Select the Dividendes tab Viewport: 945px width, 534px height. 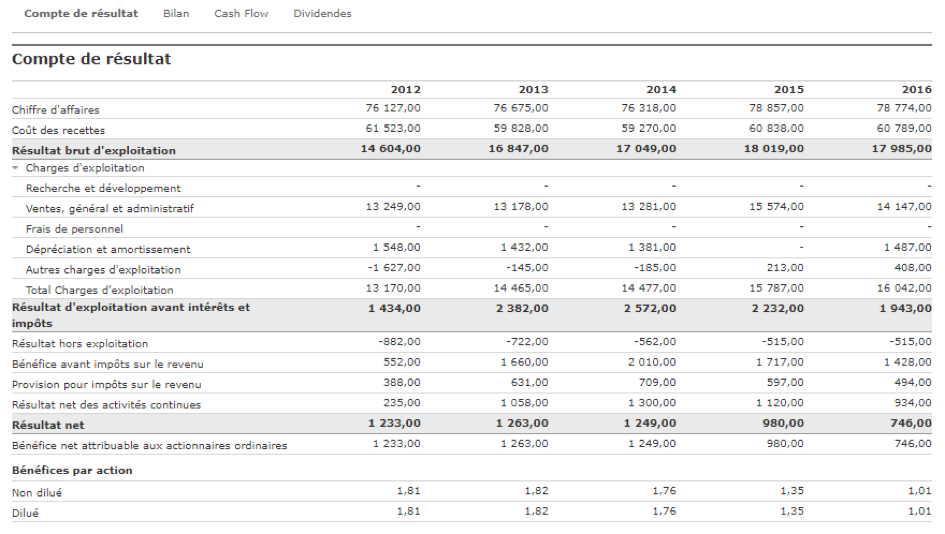tap(322, 14)
